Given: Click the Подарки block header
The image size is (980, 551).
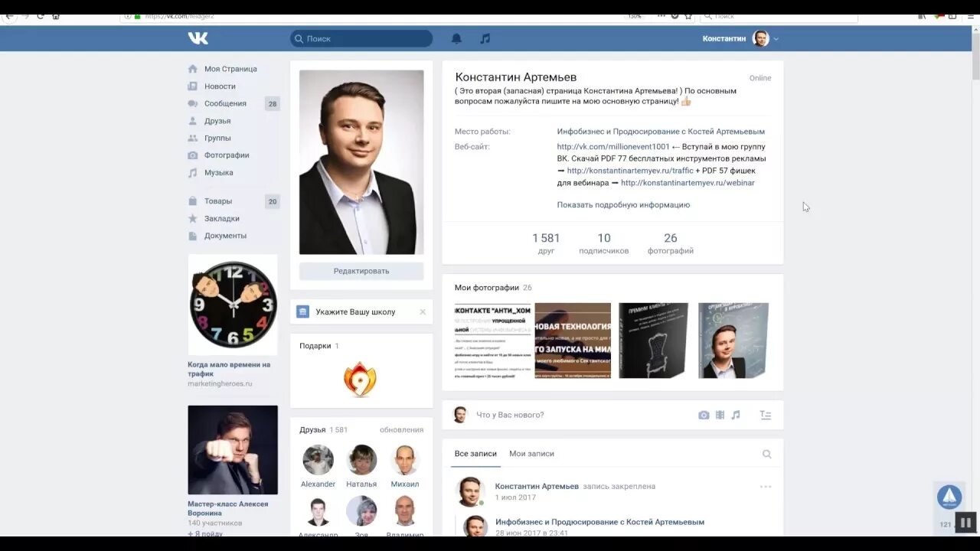Looking at the screenshot, I should [315, 346].
